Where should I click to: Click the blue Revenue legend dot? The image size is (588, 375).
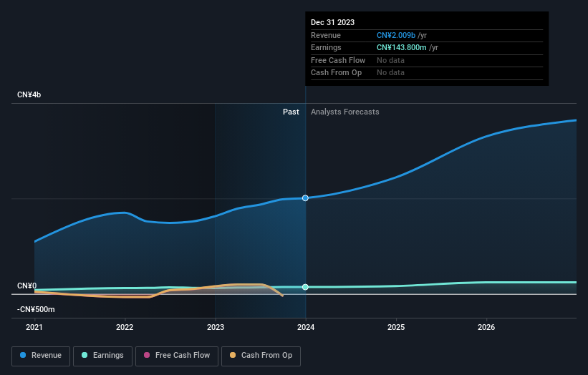point(23,355)
